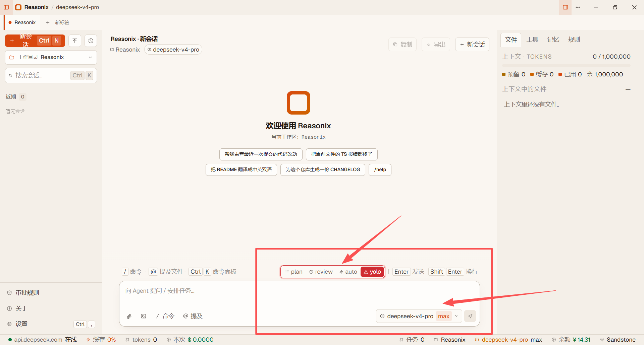Click the deepseek-v4-pro model chip in header
The image size is (644, 345).
coord(173,50)
